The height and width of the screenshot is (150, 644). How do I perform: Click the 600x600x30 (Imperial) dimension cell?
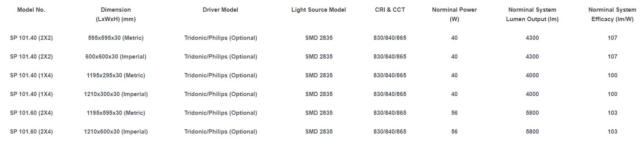[x=116, y=57]
